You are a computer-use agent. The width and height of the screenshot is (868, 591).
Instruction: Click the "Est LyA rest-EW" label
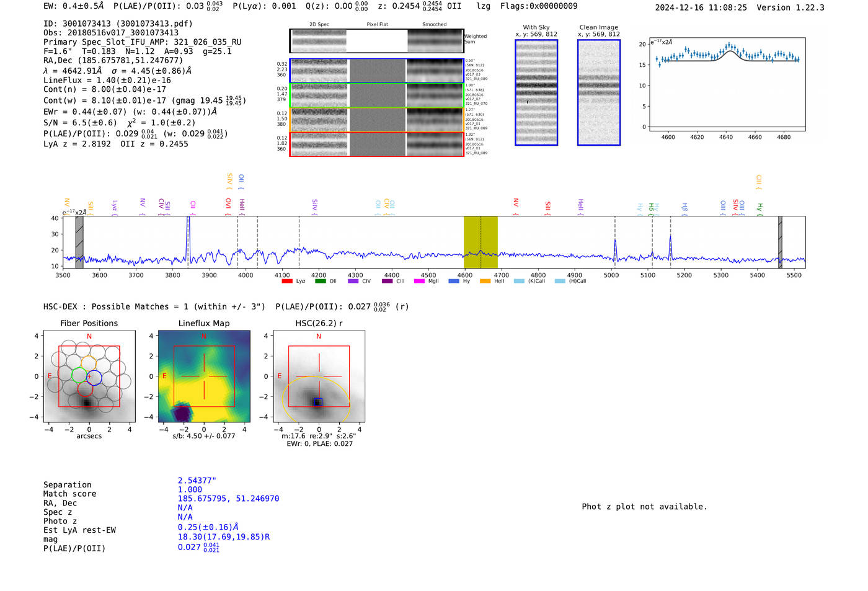point(79,530)
